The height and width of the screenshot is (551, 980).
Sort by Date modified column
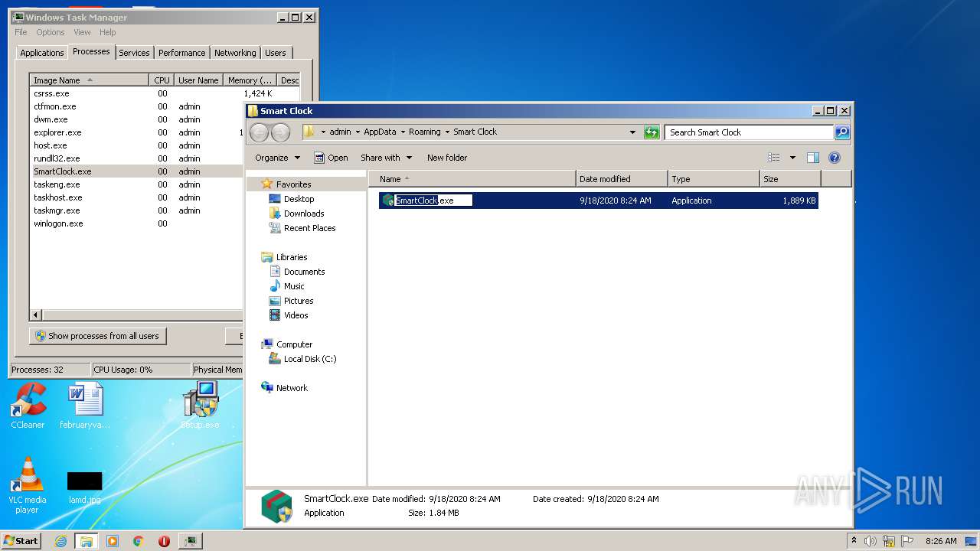[622, 179]
